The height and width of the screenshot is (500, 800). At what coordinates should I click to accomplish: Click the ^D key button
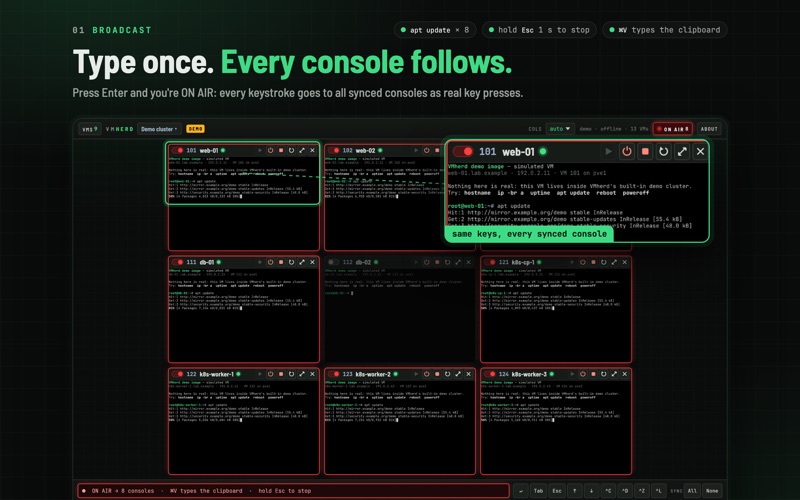coord(625,491)
